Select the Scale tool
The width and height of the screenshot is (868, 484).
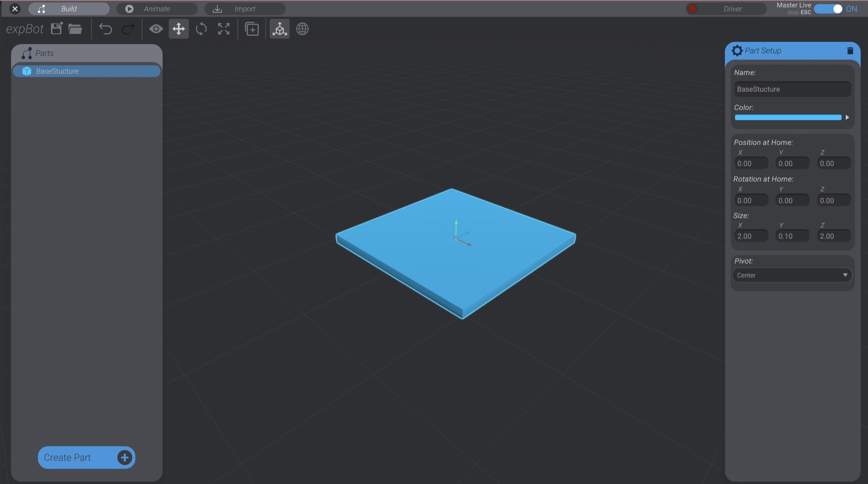[x=224, y=29]
